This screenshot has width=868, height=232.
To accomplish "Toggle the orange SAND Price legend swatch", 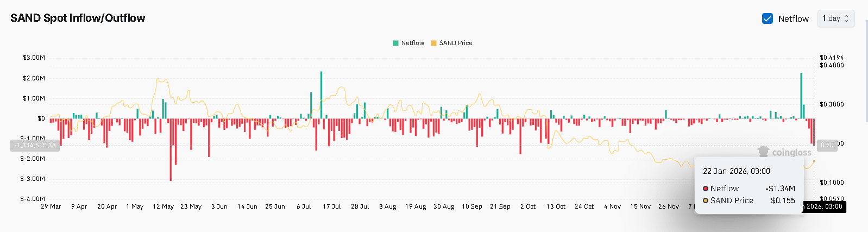I will click(x=433, y=43).
